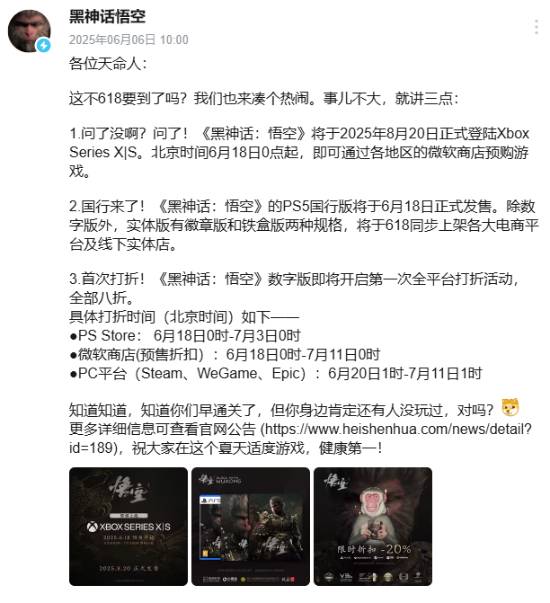Click the white monkey face in third image

(x=372, y=505)
